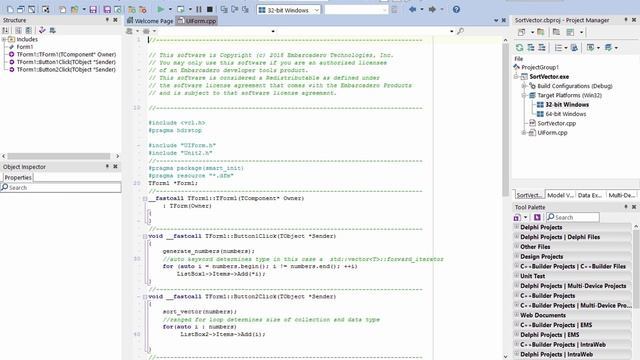This screenshot has height=360, width=640.
Task: Pin the Structure panel
Action: 107,20
